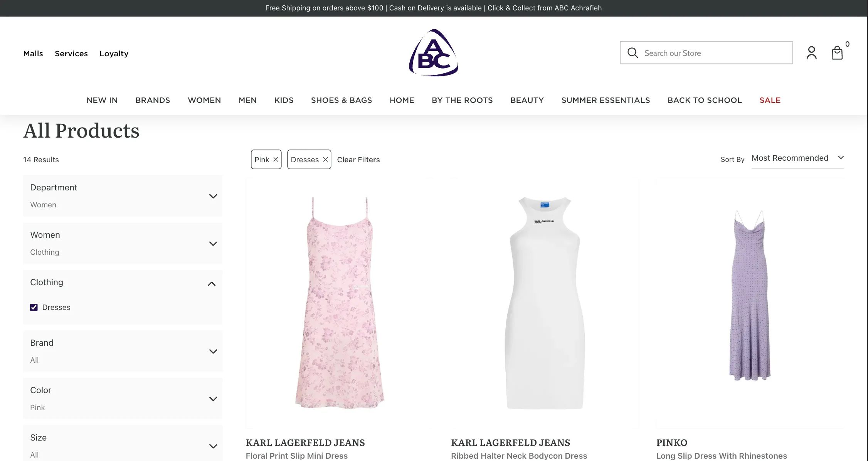The width and height of the screenshot is (868, 461).
Task: Open the MEN menu
Action: (x=247, y=100)
